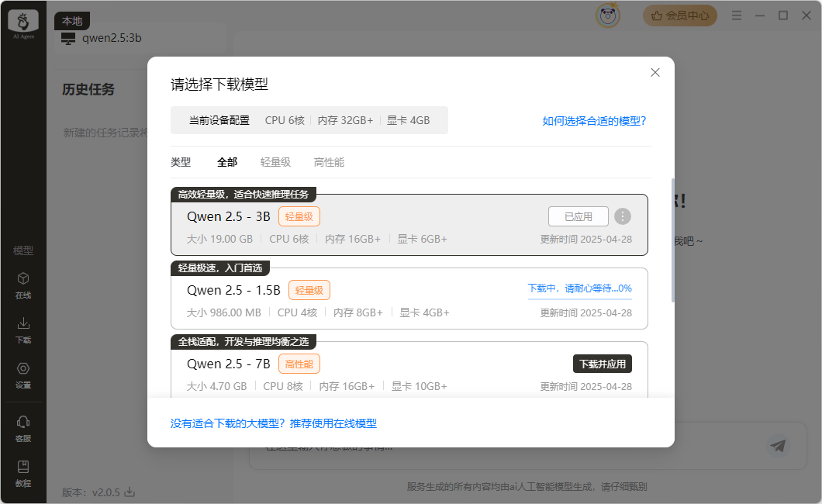Select the Qwen 2.5 - 1.5B model name
This screenshot has width=822, height=504.
(x=234, y=290)
